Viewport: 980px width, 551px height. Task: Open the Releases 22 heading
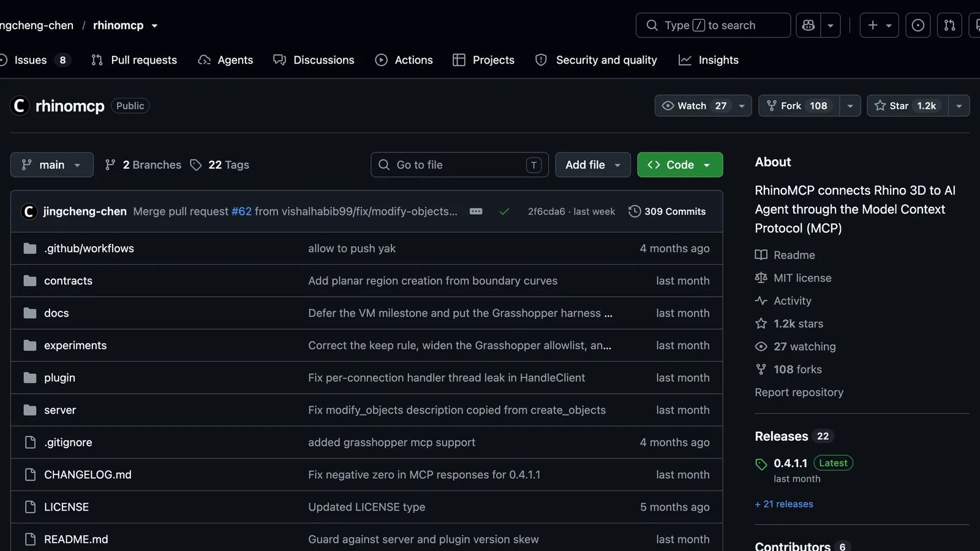tap(794, 436)
